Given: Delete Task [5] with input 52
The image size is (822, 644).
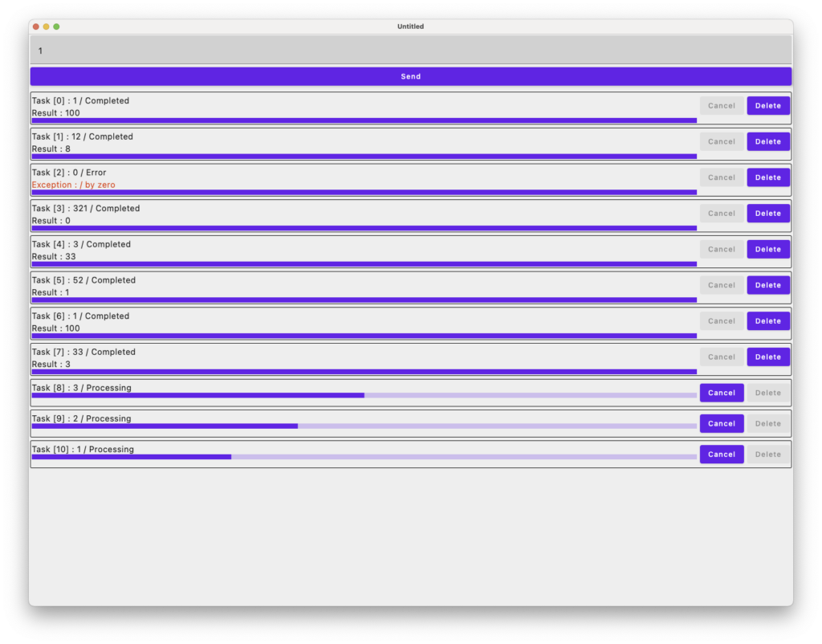Looking at the screenshot, I should tap(768, 285).
